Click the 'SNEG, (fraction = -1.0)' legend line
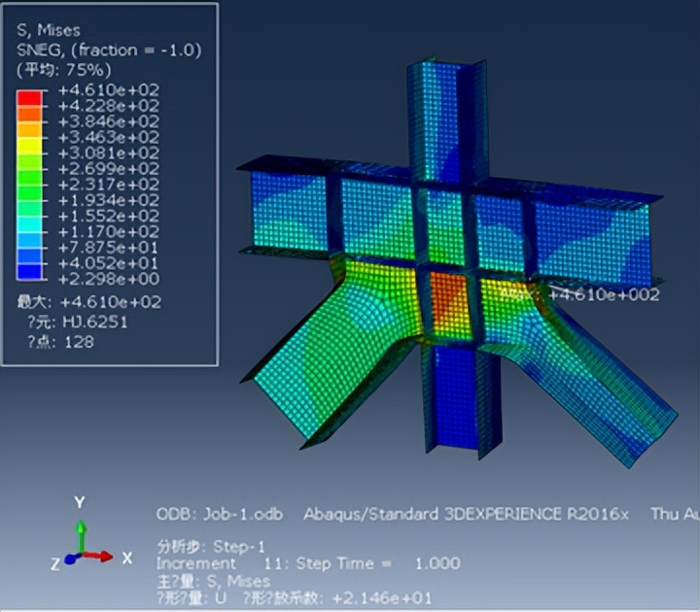Screen dimensions: 700x612 (109, 50)
